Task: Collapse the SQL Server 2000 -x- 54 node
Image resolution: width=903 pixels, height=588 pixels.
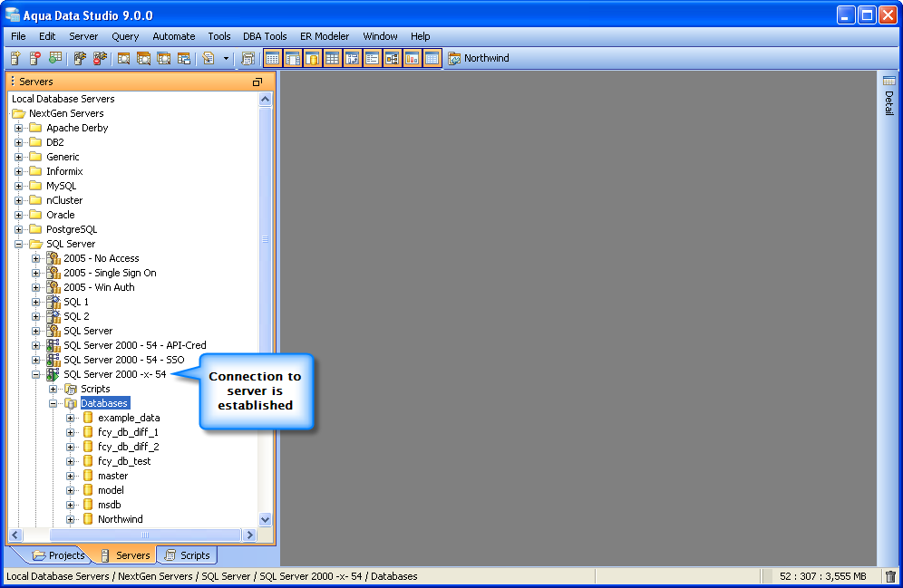Action: coord(35,374)
